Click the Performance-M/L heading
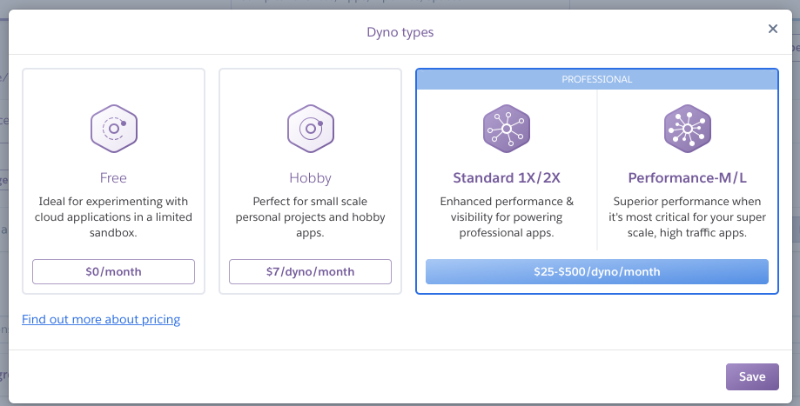 pos(687,177)
